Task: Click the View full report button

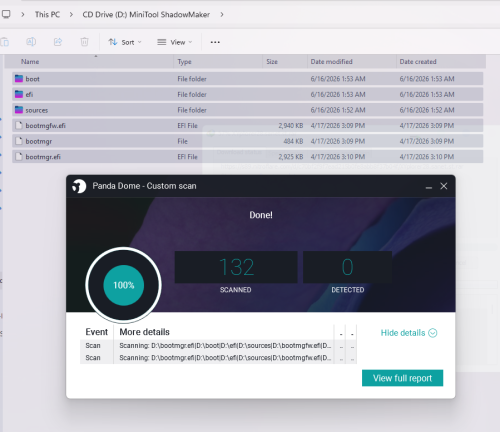Action: pyautogui.click(x=402, y=378)
